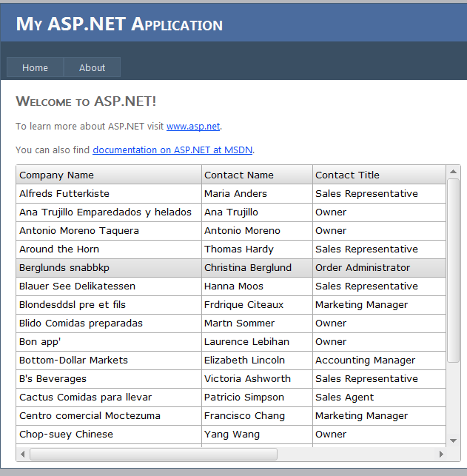The width and height of the screenshot is (467, 476).
Task: Sort by Contact Name column header
Action: tap(257, 175)
